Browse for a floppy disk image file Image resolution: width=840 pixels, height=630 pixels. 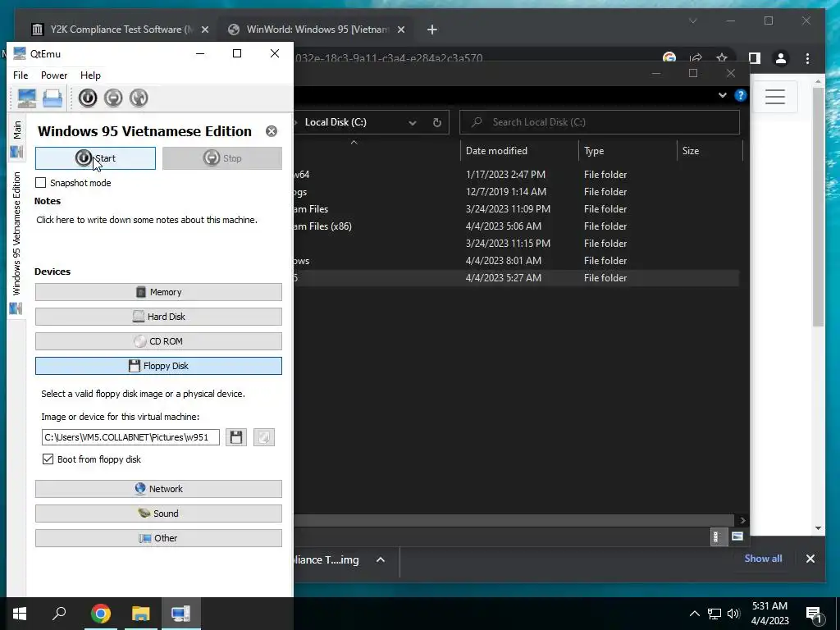pos(236,437)
